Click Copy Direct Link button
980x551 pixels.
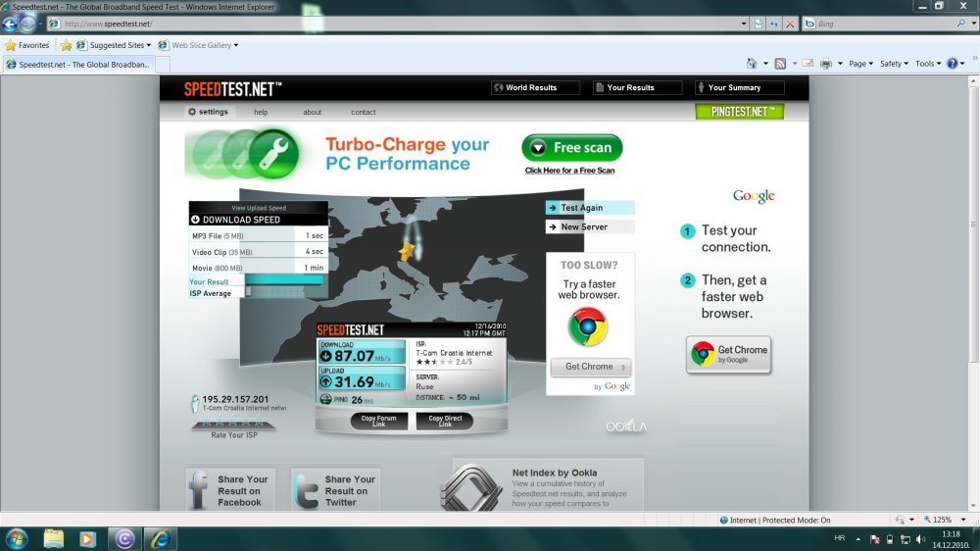445,421
